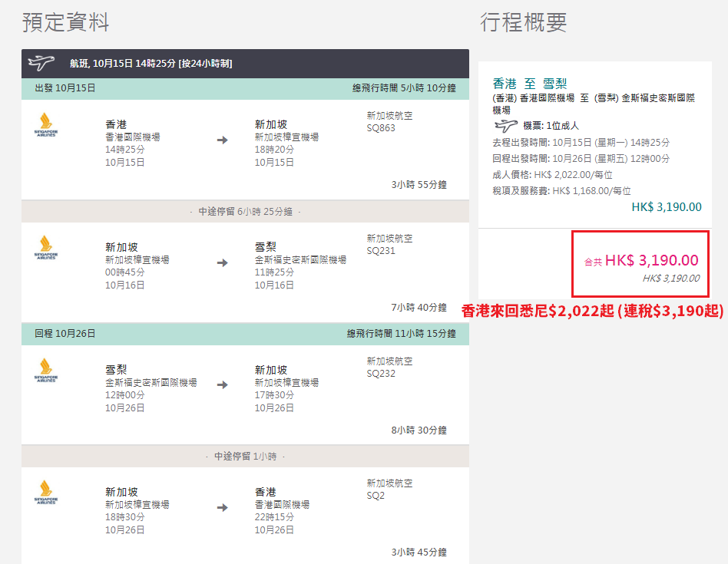Click Singapore Airlines logo beside SQ232 flight

[45, 370]
